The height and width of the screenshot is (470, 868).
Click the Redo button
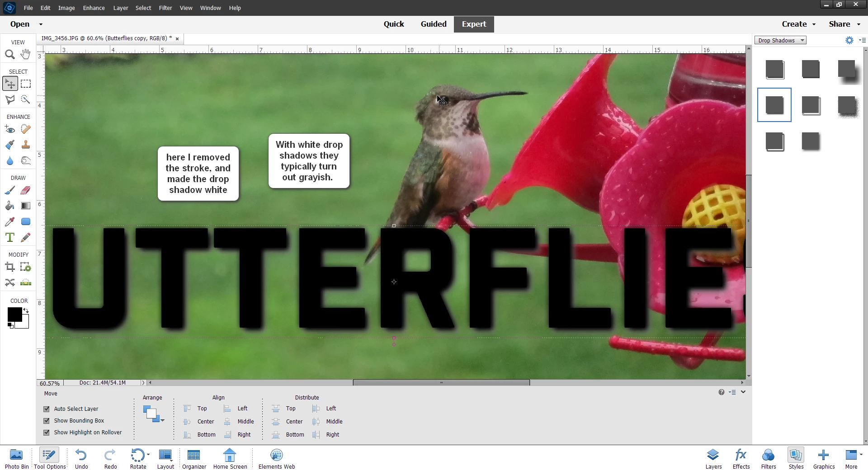pos(110,458)
